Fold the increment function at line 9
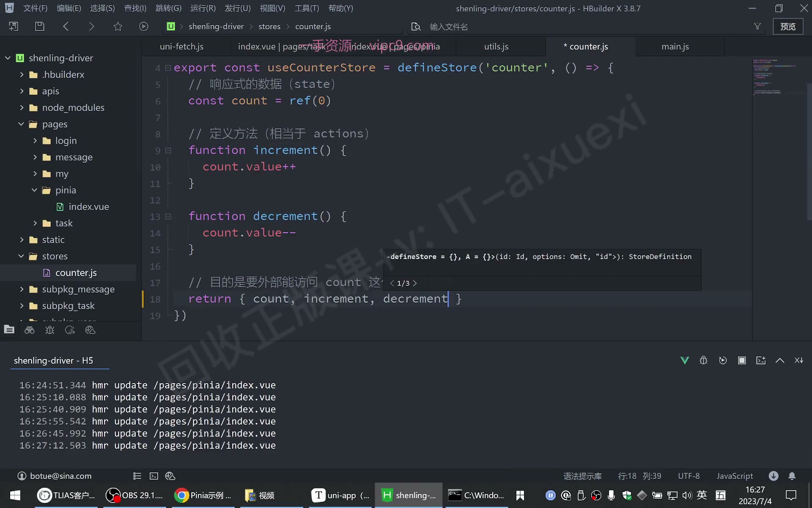 [168, 150]
